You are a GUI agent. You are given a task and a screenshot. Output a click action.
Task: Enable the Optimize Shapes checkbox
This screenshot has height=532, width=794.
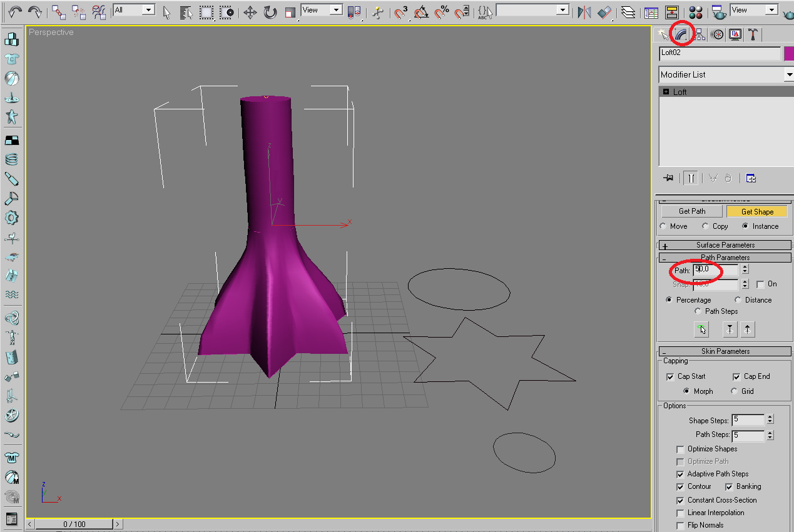click(680, 449)
